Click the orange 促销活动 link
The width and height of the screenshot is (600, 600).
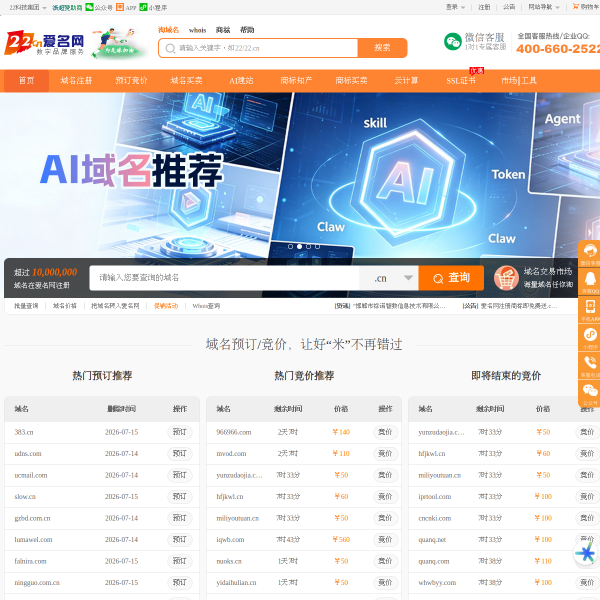click(166, 306)
